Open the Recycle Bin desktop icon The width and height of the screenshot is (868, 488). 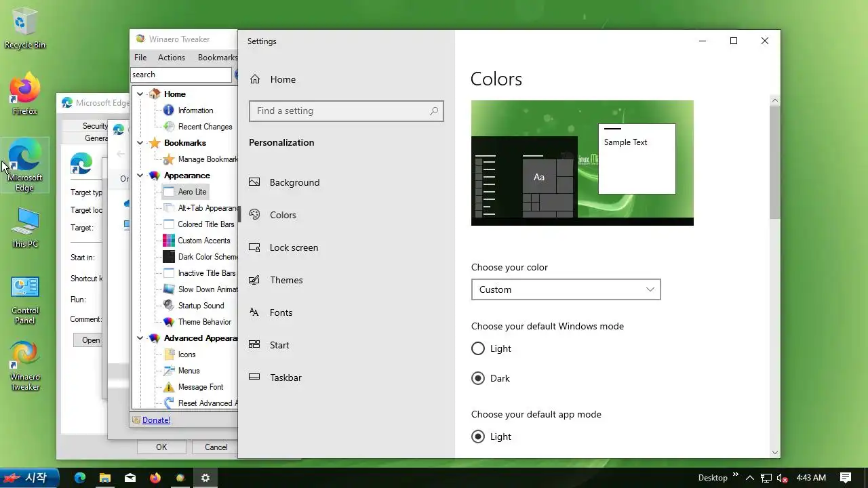coord(24,28)
